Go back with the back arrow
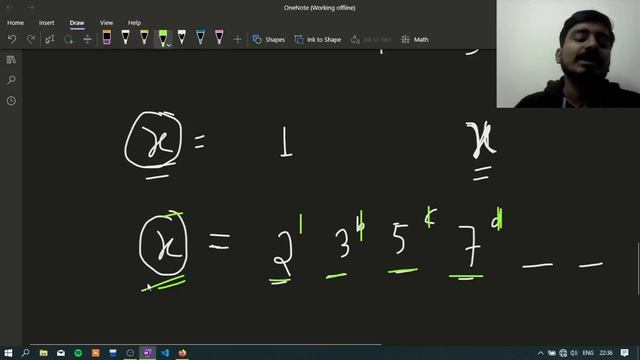The height and width of the screenshot is (360, 640). pyautogui.click(x=10, y=7)
